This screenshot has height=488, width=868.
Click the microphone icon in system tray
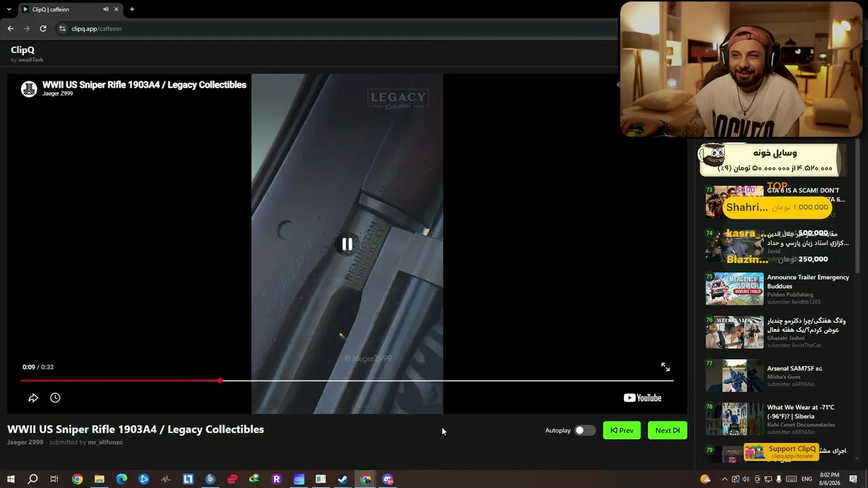(778, 479)
